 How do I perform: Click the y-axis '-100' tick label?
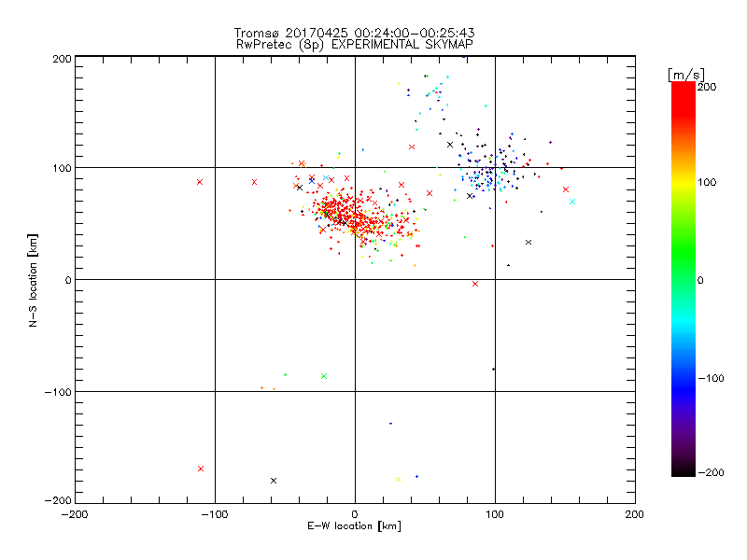coord(58,392)
